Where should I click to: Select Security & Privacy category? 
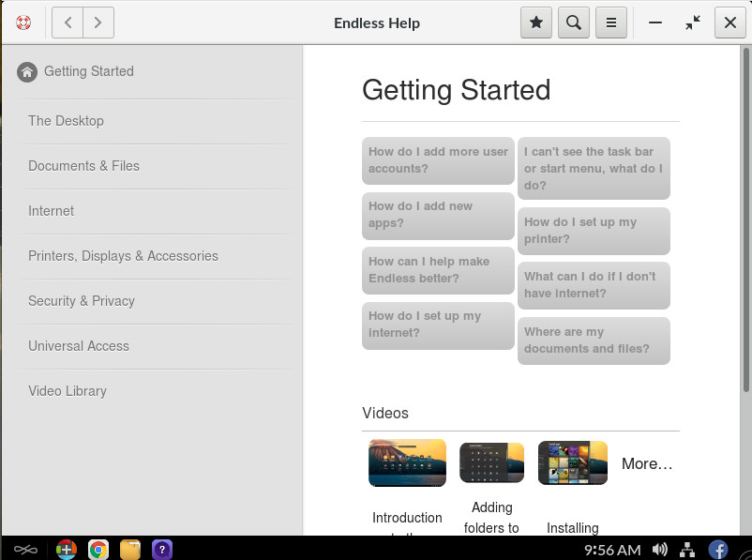[x=82, y=301]
